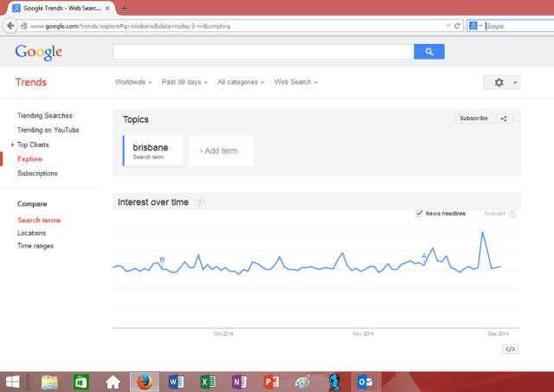This screenshot has width=554, height=392.
Task: Select Locations under Compare
Action: pos(32,233)
